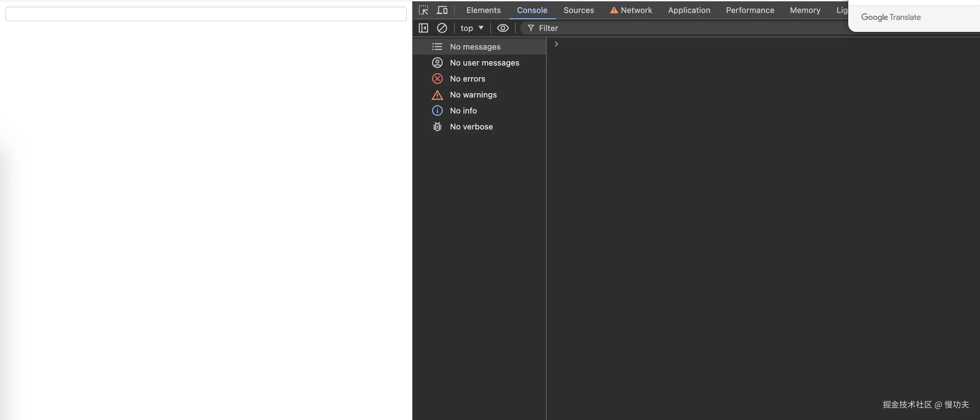Switch to the Application tab
This screenshot has height=420, width=980.
tap(689, 10)
